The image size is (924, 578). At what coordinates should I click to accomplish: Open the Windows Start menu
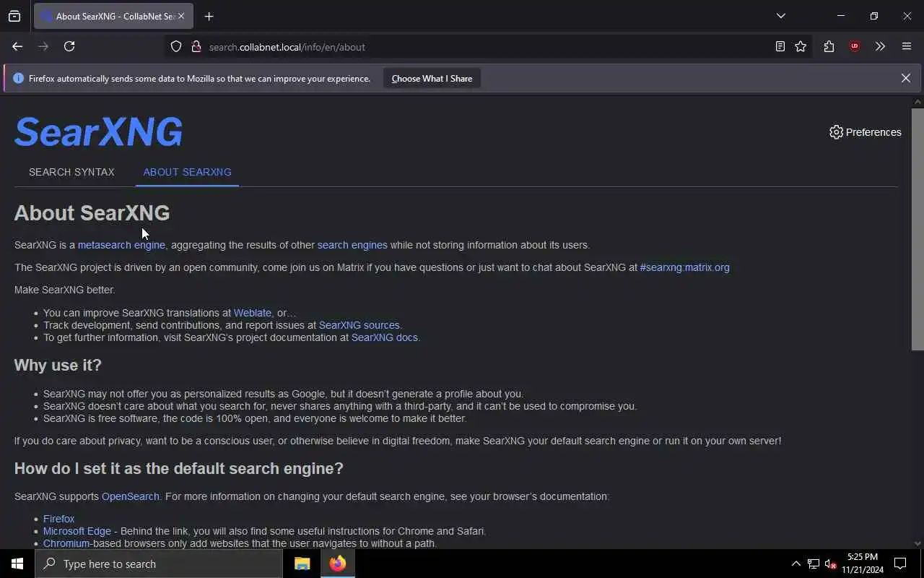click(x=17, y=564)
